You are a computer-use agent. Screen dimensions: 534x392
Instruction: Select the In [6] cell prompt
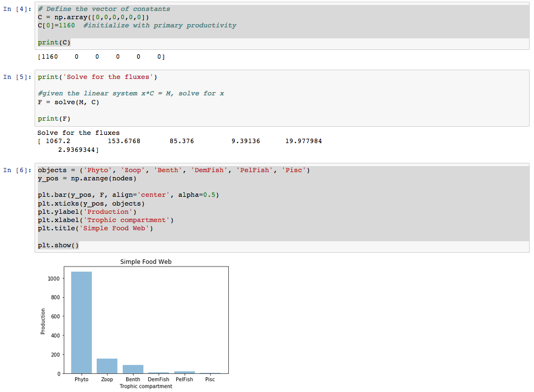tap(17, 171)
